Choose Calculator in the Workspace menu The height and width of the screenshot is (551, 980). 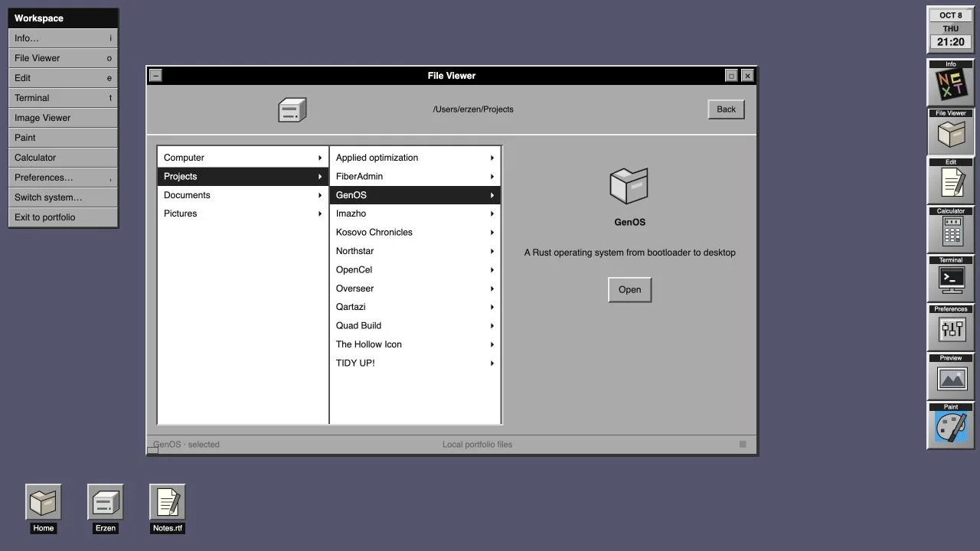pyautogui.click(x=64, y=158)
